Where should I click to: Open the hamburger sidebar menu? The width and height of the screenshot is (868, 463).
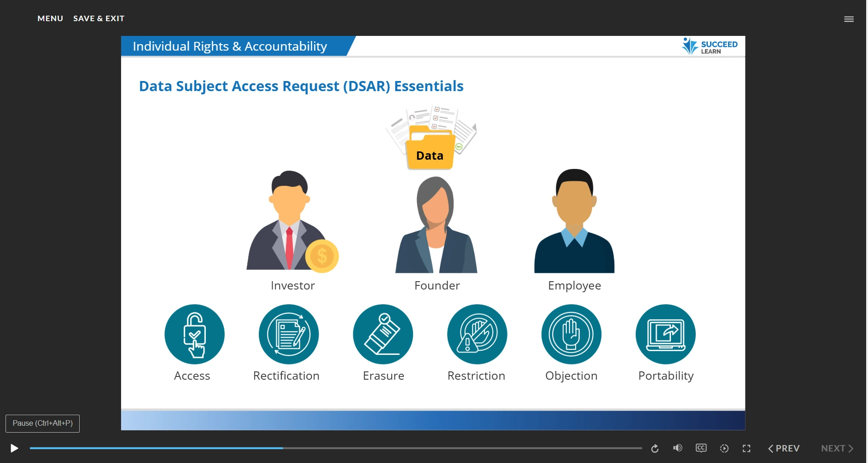[x=849, y=19]
